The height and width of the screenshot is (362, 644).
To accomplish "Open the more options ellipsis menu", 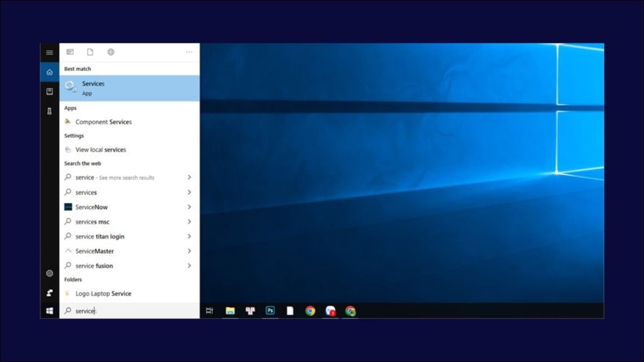I will 189,52.
